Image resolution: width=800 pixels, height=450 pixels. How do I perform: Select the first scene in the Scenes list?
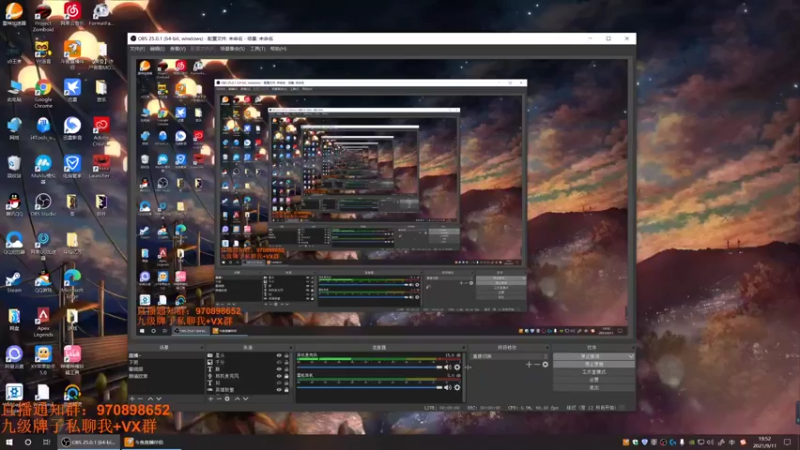(166, 356)
